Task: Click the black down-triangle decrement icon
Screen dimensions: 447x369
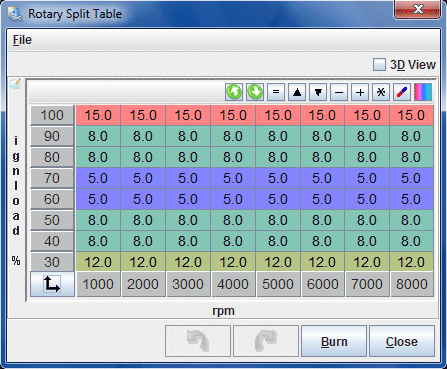Action: pos(318,92)
